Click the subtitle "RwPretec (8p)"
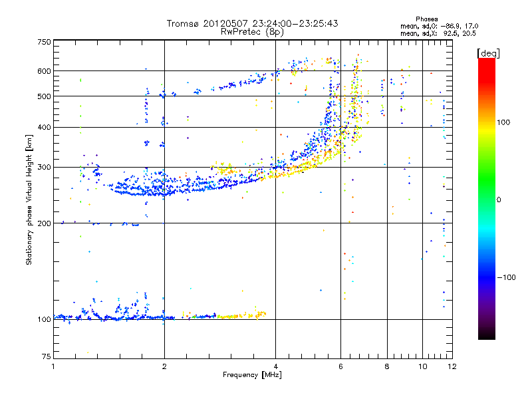This screenshot has height=399, width=532. [252, 32]
